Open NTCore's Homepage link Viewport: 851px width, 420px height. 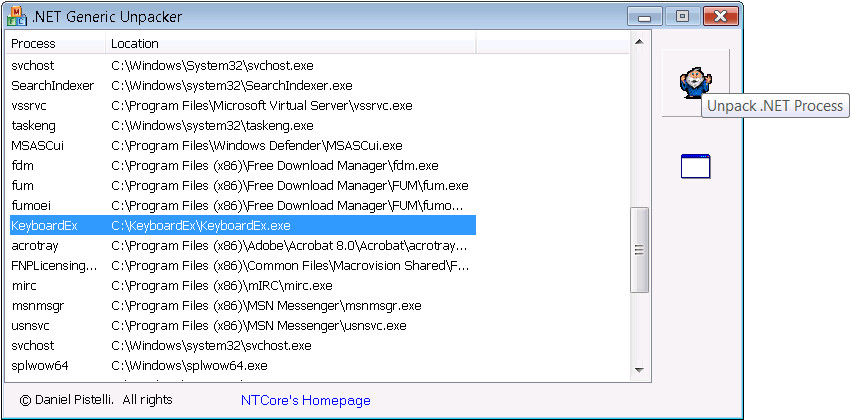click(x=306, y=400)
